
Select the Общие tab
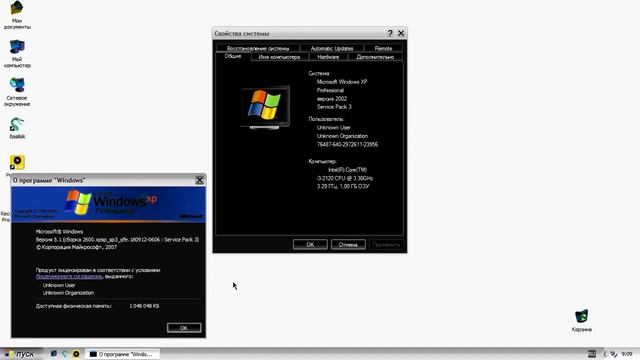point(233,56)
